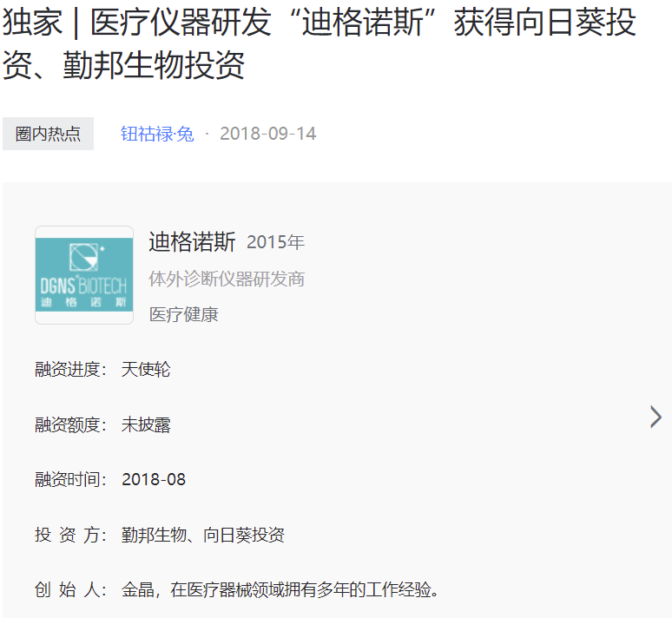672x618 pixels.
Task: Select the 天使轮 funding round value
Action: point(146,370)
